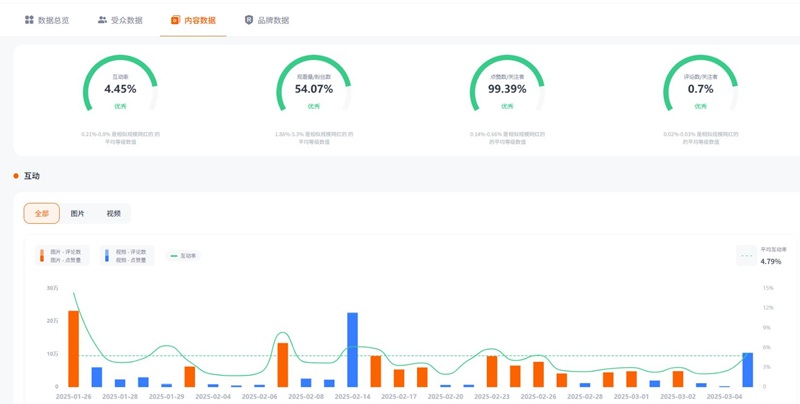Click the last blue bar after 2025-03-04
The height and width of the screenshot is (404, 800).
[747, 370]
